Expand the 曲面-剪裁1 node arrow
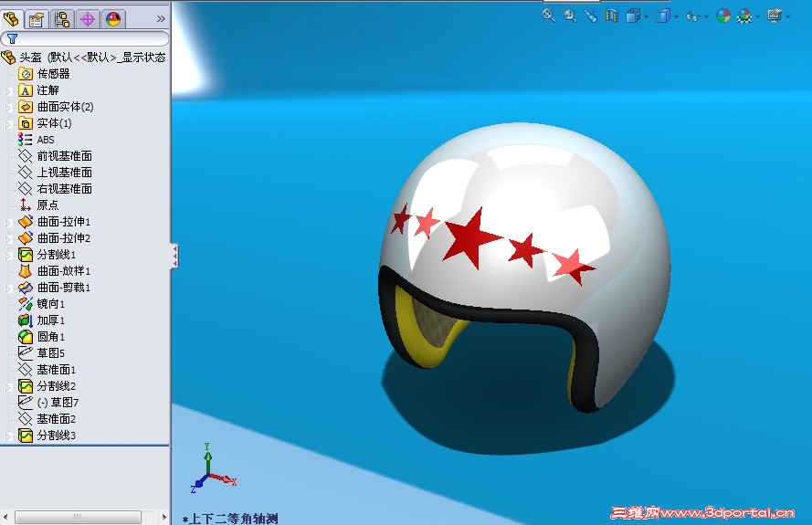The height and width of the screenshot is (525, 812). tap(8, 289)
